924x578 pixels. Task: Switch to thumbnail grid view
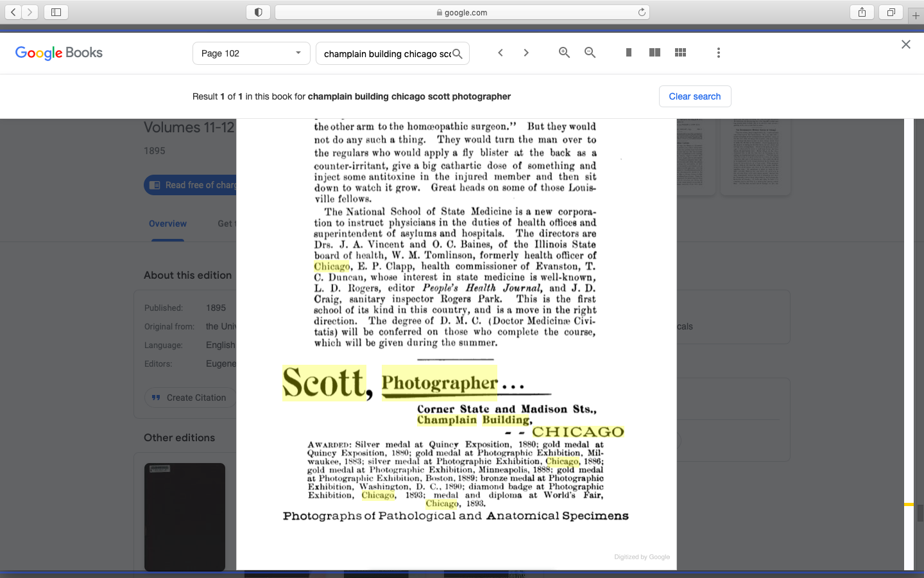point(681,53)
